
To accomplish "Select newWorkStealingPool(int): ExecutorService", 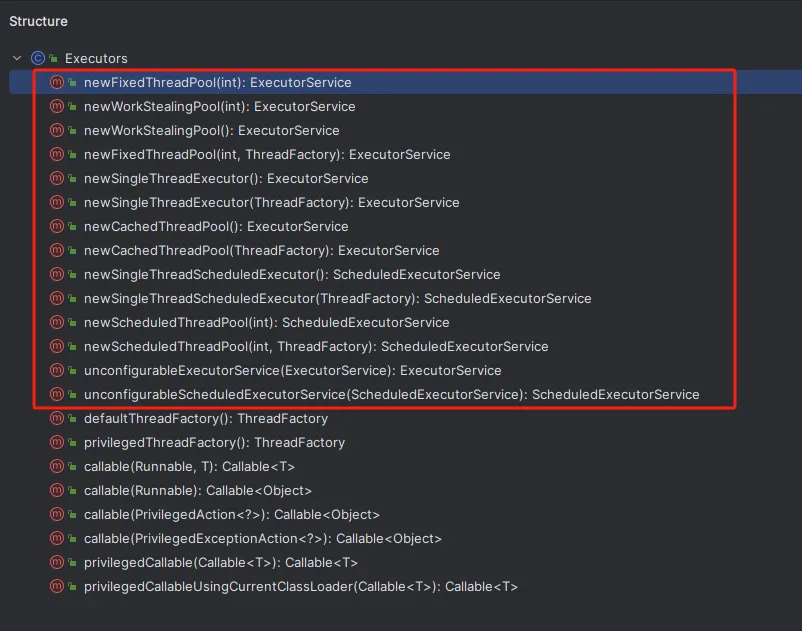I will tap(219, 106).
